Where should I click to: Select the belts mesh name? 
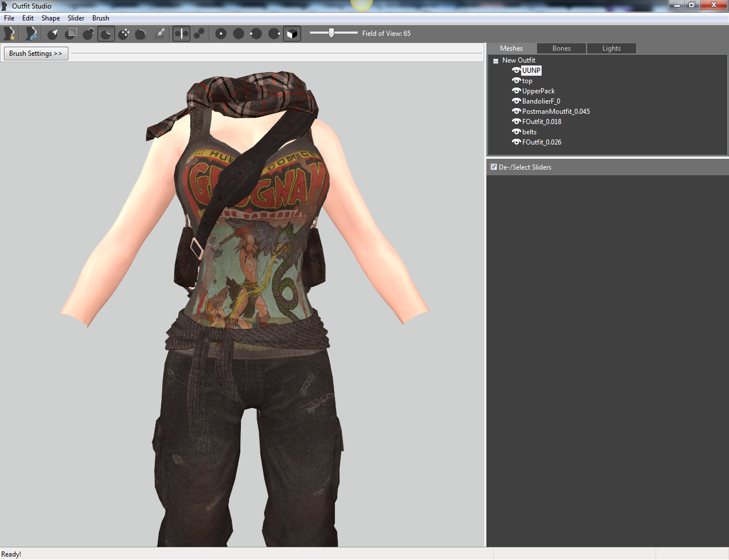(529, 132)
